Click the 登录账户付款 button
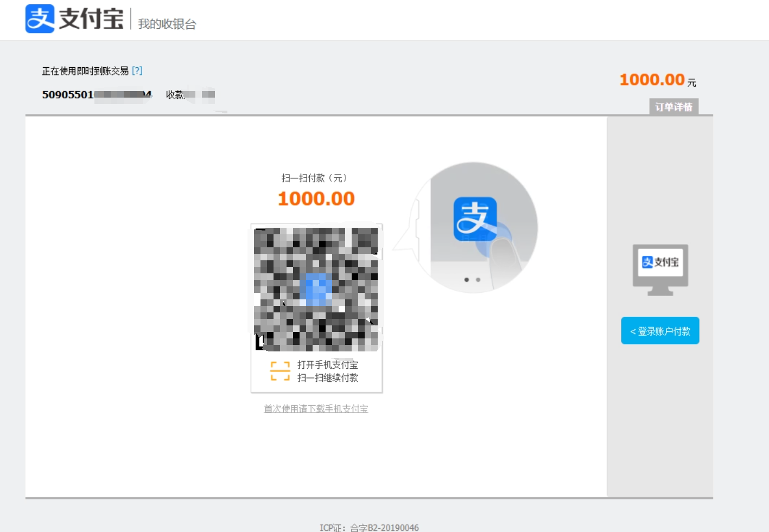Screen dimensions: 769x532 click(x=659, y=330)
